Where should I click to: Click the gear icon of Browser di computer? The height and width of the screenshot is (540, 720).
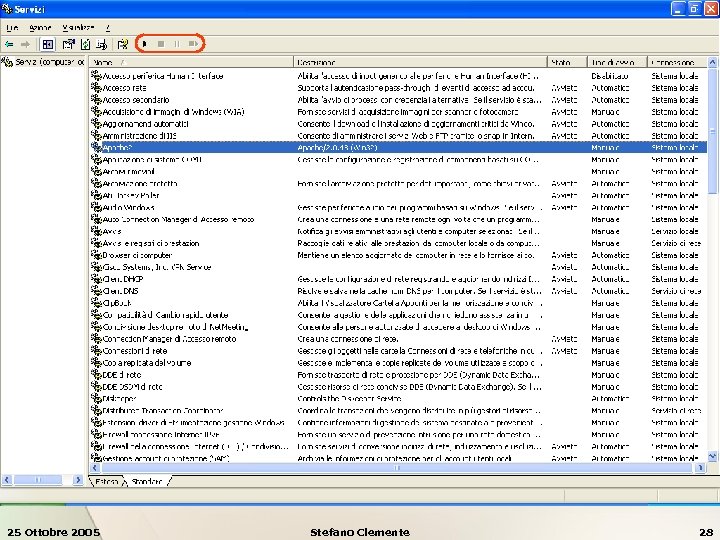(x=96, y=254)
